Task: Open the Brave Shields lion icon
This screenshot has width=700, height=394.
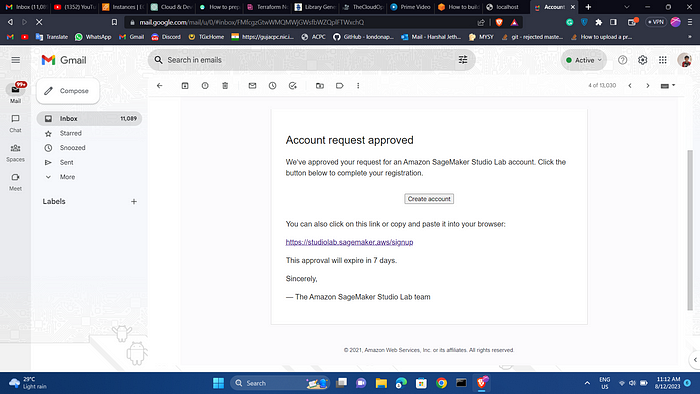Action: coord(499,22)
